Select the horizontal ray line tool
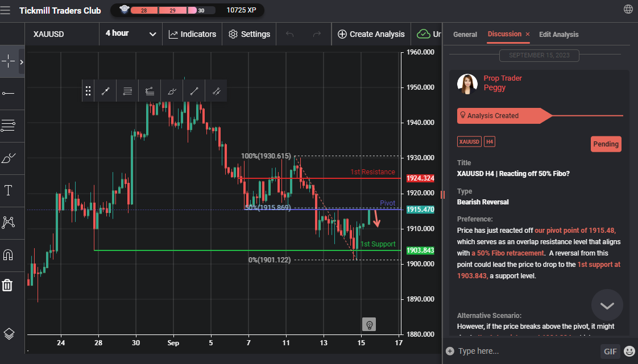The width and height of the screenshot is (638, 364). click(x=8, y=94)
